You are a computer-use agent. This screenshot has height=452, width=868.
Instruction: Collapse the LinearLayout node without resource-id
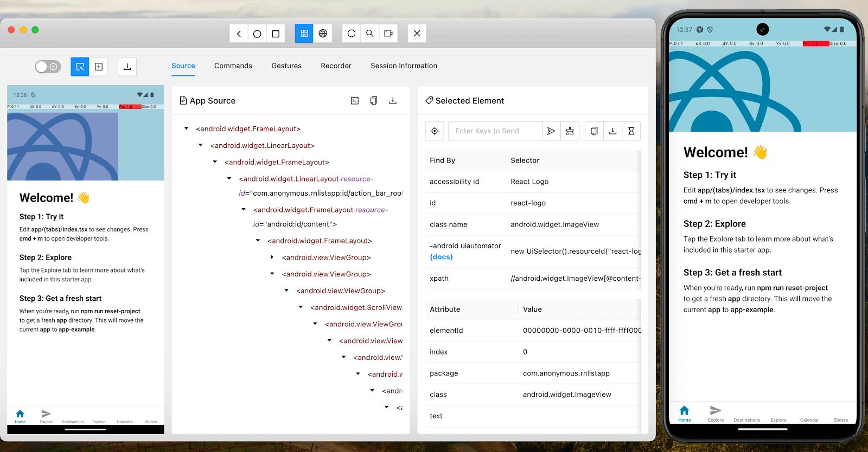click(x=201, y=145)
